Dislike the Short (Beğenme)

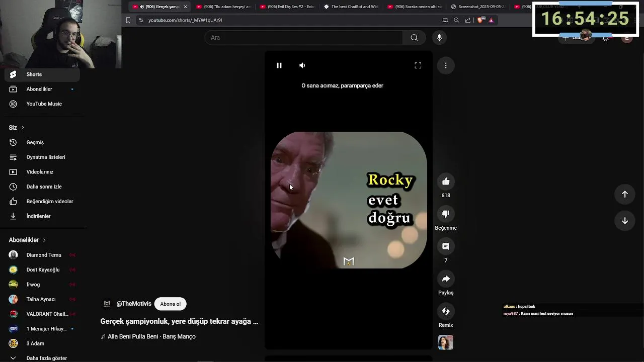[x=446, y=214]
